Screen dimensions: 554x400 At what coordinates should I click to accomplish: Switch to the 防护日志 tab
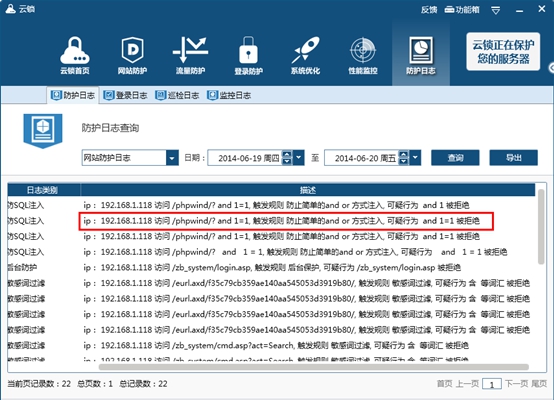click(x=73, y=95)
